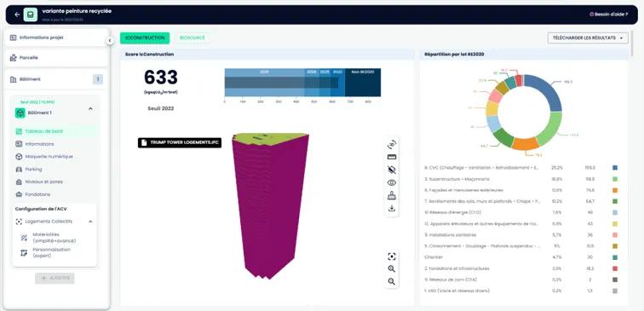
Task: Click the Niveaux et zones icon
Action: tap(19, 181)
